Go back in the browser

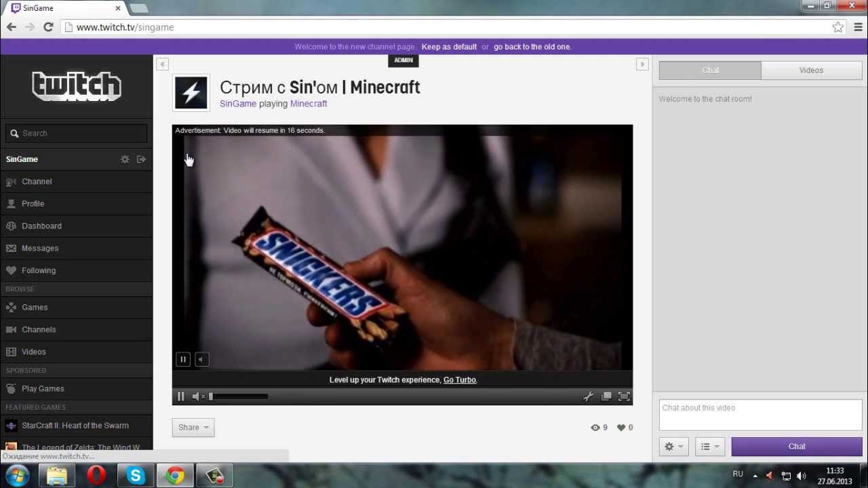tap(12, 27)
